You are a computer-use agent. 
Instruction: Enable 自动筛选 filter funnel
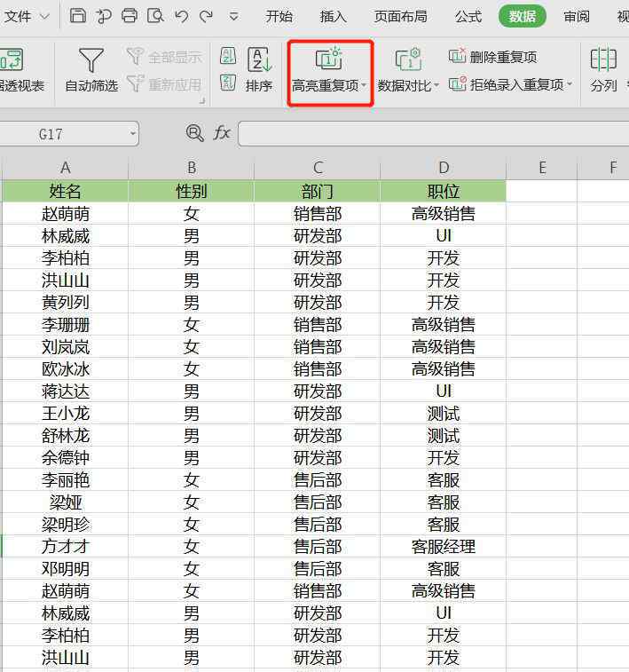(91, 70)
